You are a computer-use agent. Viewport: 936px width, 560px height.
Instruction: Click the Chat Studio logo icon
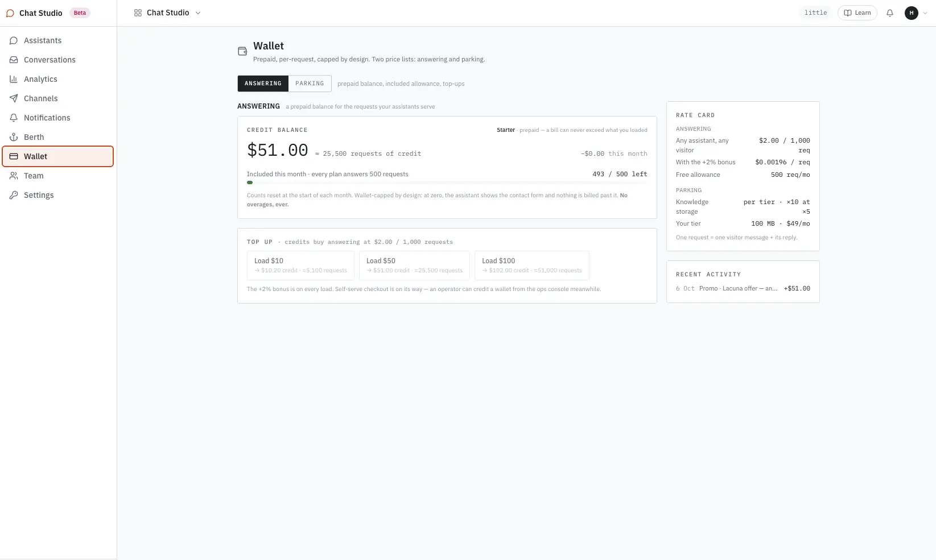coord(10,13)
